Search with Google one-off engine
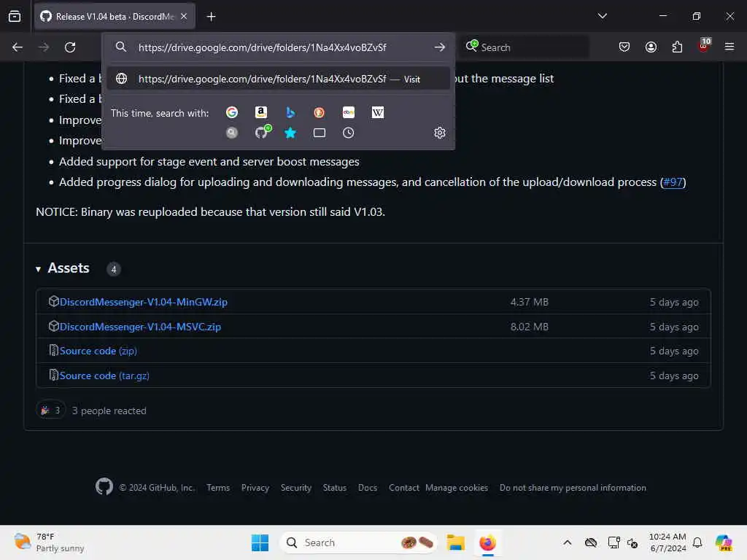This screenshot has height=560, width=747. coord(232,112)
